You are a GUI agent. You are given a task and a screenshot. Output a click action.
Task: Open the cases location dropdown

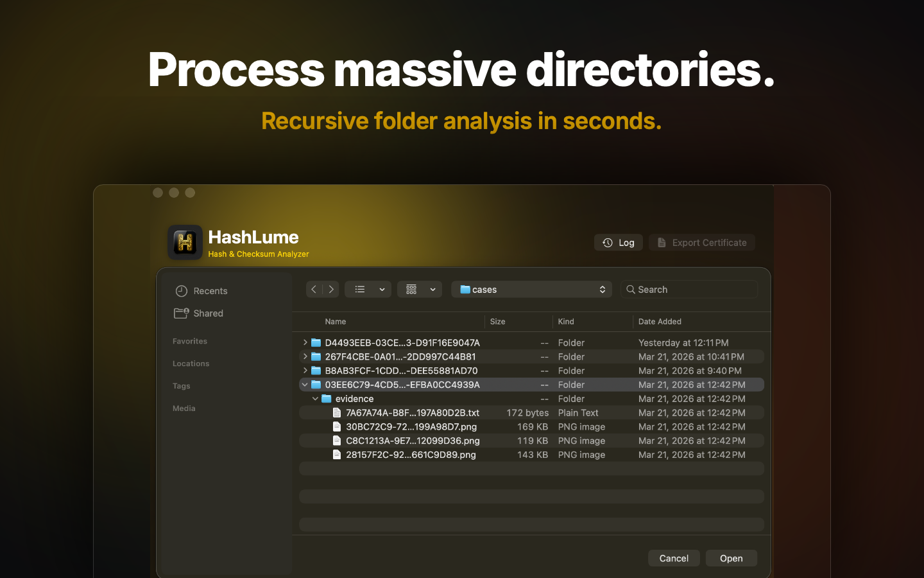(602, 289)
